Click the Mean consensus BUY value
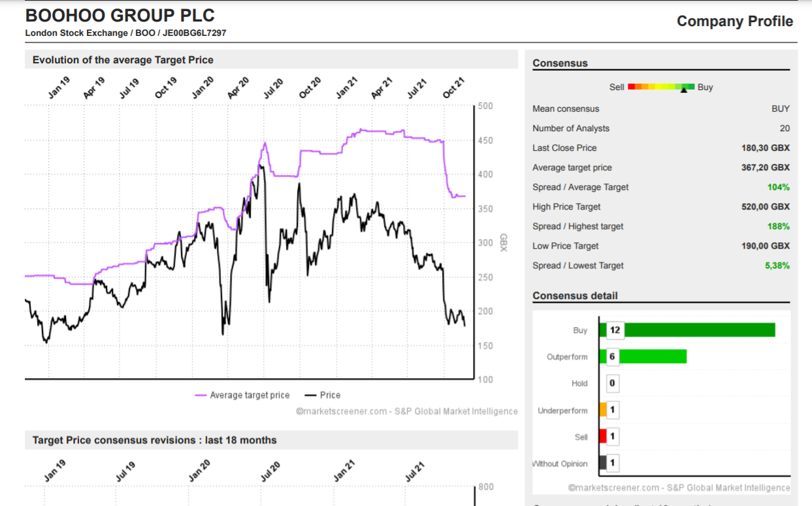The width and height of the screenshot is (812, 506). point(780,109)
